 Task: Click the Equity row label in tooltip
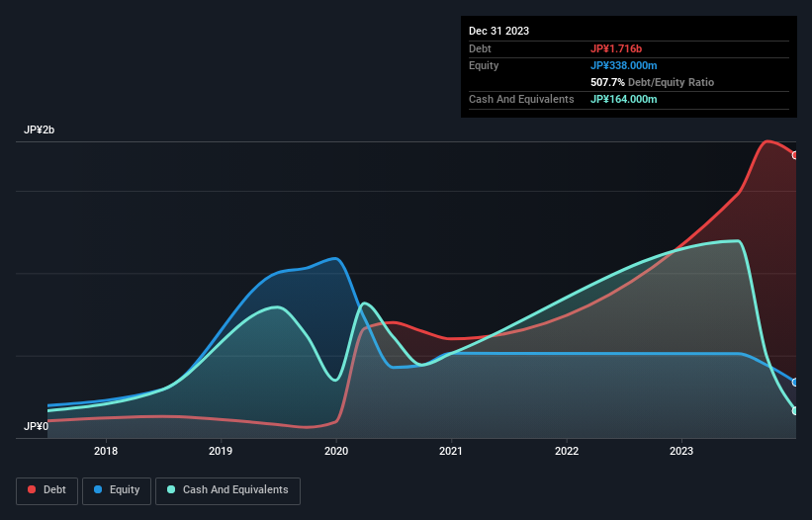(484, 65)
